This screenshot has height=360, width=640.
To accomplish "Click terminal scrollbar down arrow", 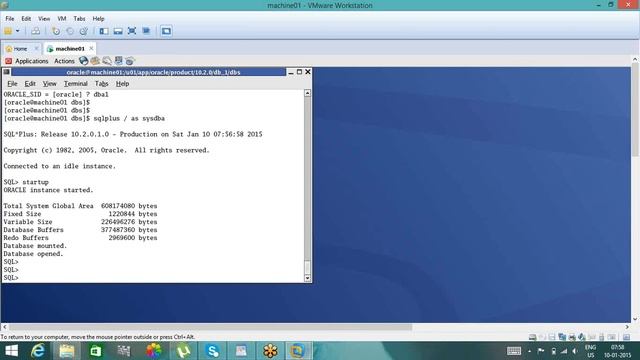I will 307,278.
